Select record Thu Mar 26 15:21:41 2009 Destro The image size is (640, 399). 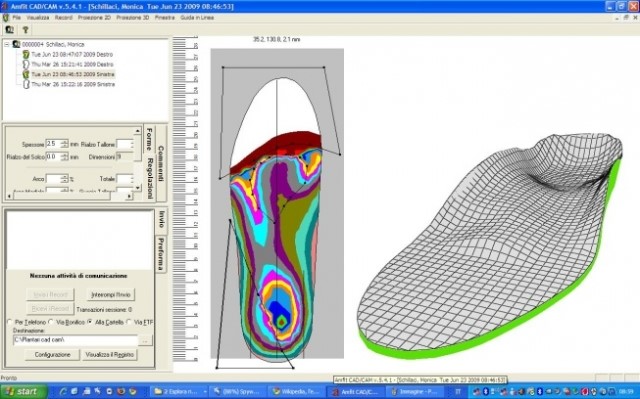(x=72, y=64)
